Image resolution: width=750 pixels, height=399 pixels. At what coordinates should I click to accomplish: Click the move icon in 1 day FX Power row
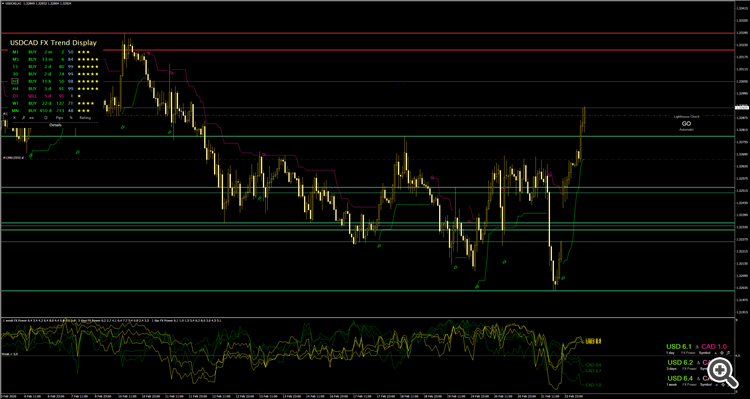coord(722,353)
